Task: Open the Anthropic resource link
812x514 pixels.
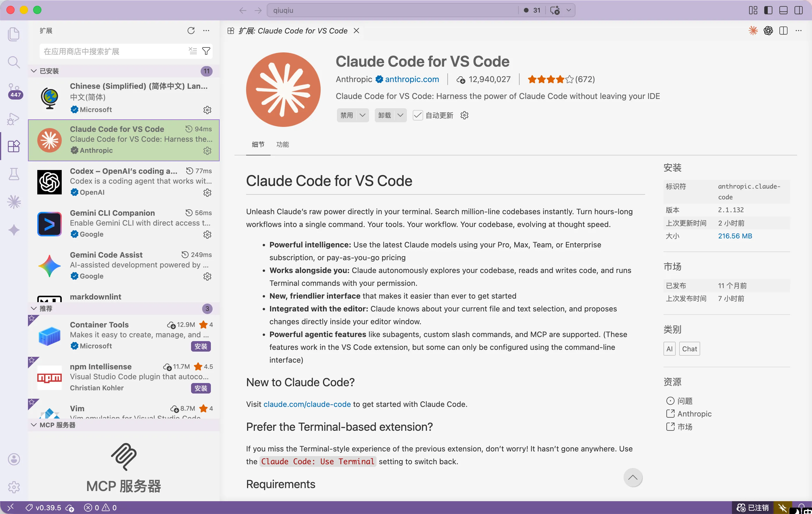Action: (694, 414)
